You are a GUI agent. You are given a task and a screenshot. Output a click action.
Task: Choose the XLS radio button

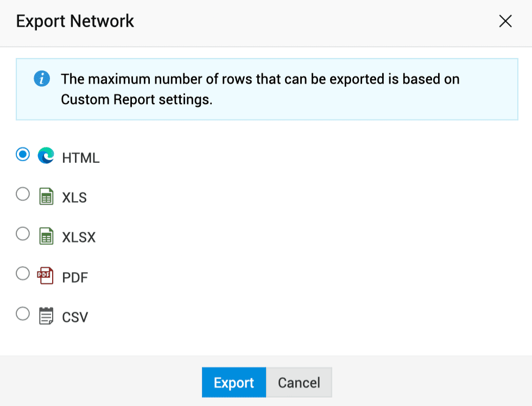coord(23,194)
